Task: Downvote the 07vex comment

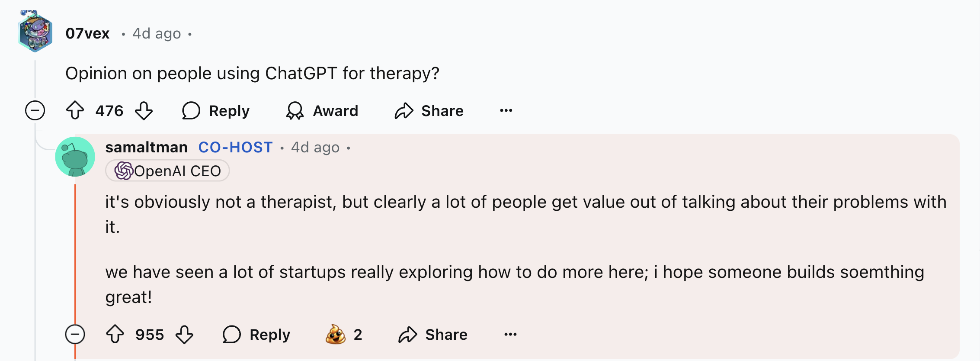Action: pos(144,110)
